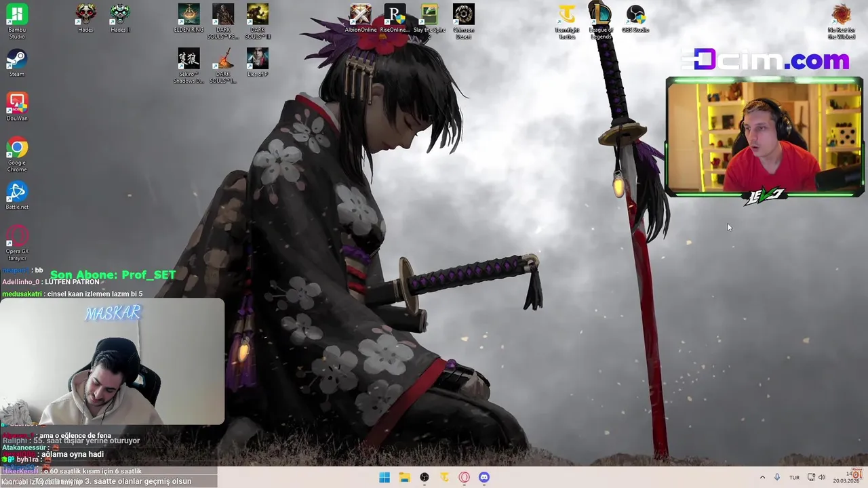Viewport: 868px width, 488px height.
Task: Click the microphone tray icon
Action: (x=777, y=478)
